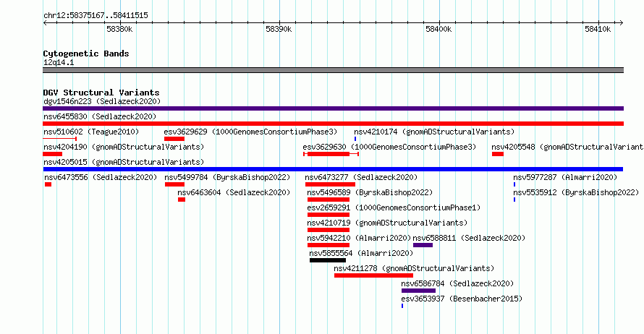
Task: Select the red bar under nsv5496589
Action: [329, 200]
